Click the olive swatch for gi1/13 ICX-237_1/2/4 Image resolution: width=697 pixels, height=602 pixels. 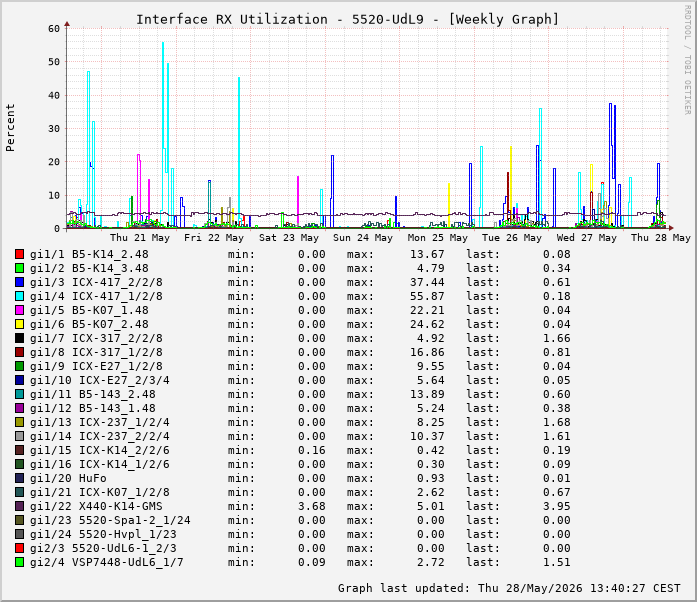pyautogui.click(x=19, y=422)
